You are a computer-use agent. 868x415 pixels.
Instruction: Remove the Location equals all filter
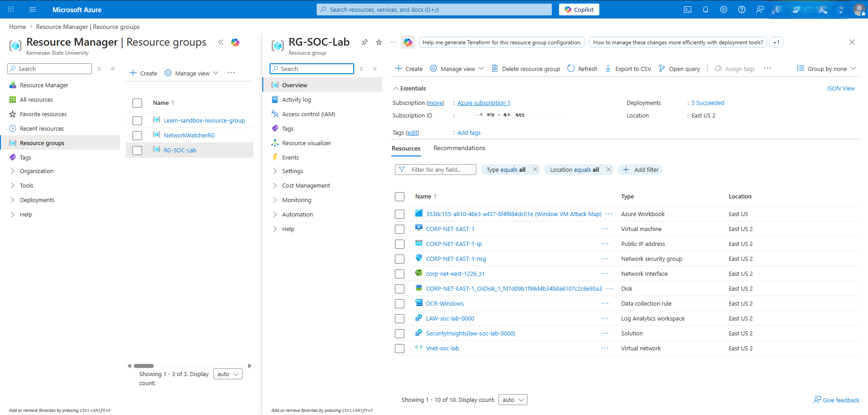coord(609,170)
